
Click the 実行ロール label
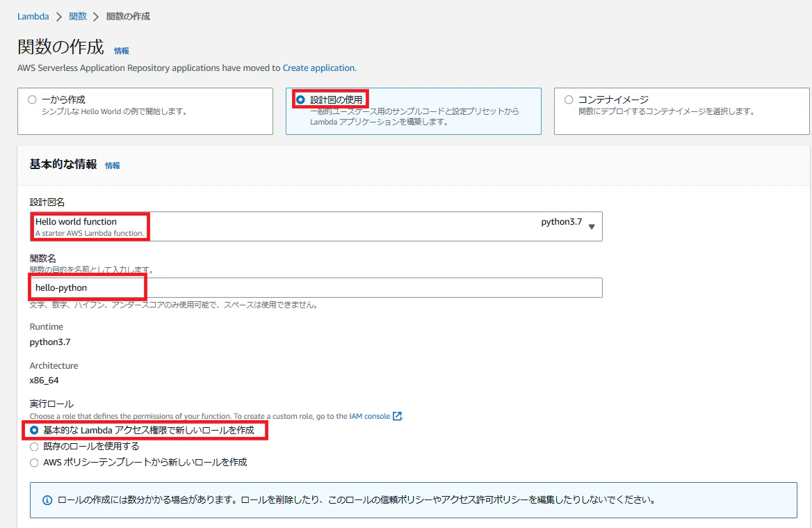(x=51, y=403)
